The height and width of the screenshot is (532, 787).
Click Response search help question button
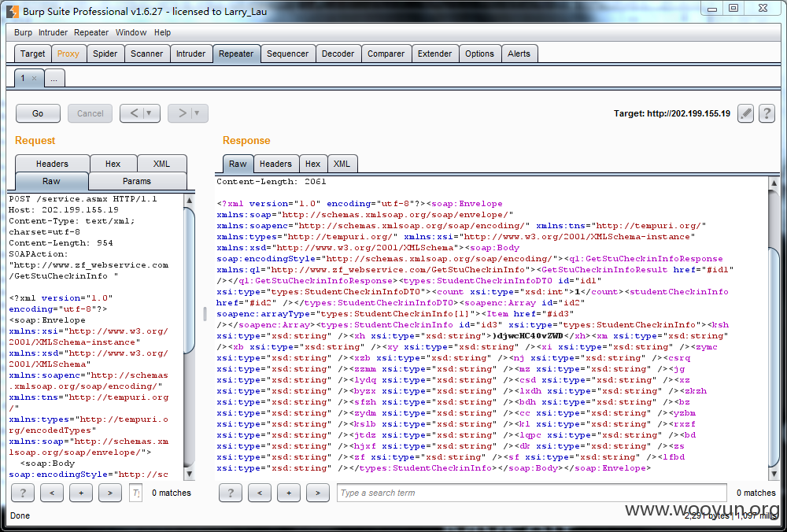tap(231, 493)
